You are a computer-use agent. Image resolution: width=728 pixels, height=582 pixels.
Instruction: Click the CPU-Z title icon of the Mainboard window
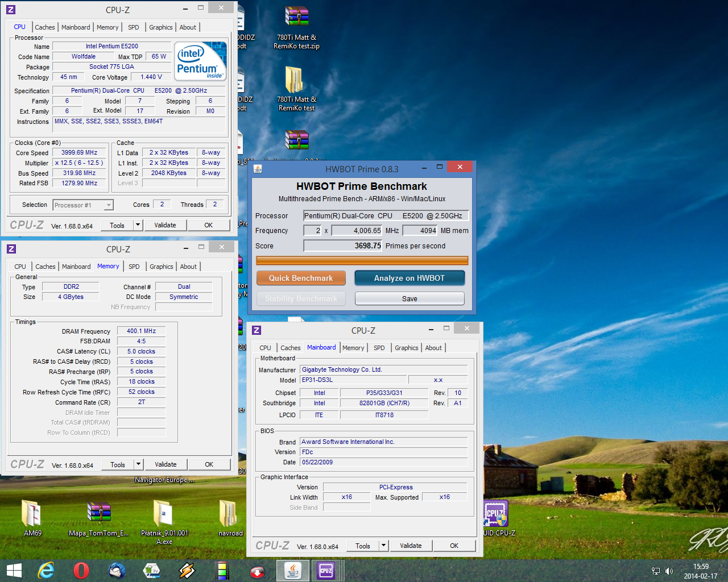coord(257,330)
